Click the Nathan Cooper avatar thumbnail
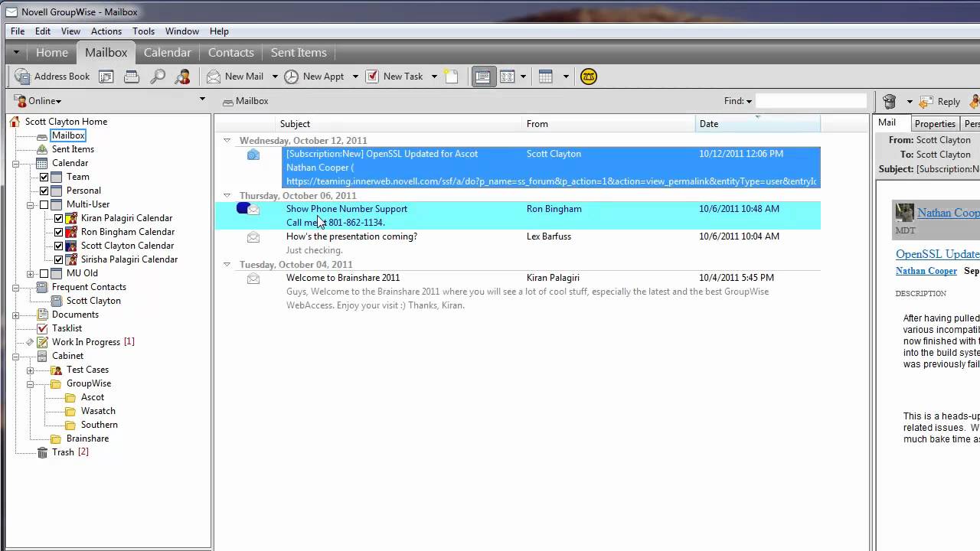This screenshot has width=980, height=551. point(904,213)
